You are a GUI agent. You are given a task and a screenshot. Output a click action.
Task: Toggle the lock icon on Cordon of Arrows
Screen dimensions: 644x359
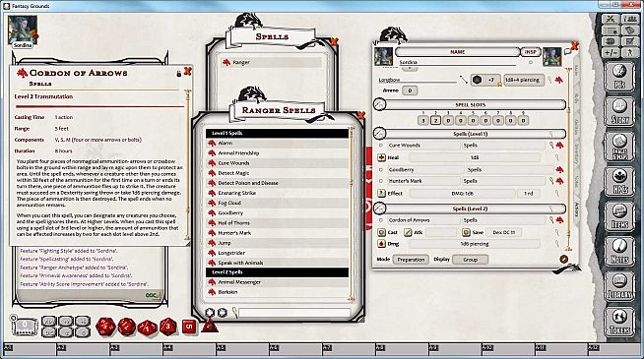click(x=178, y=74)
